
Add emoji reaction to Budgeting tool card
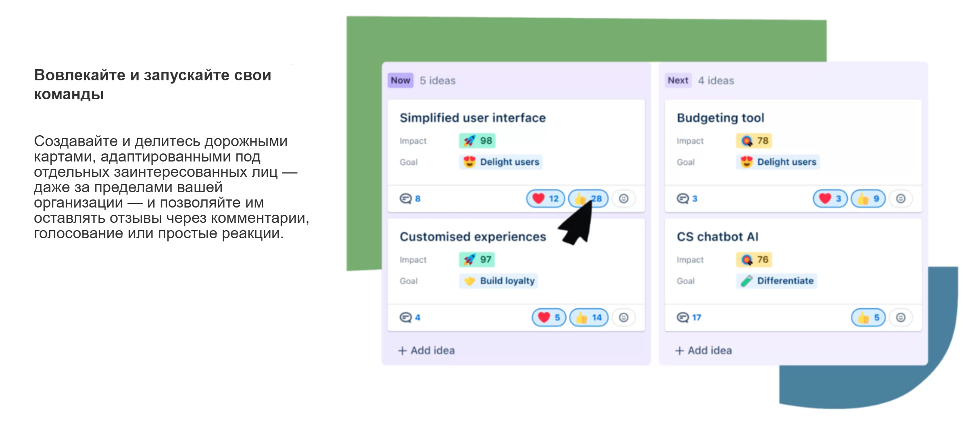tap(901, 199)
